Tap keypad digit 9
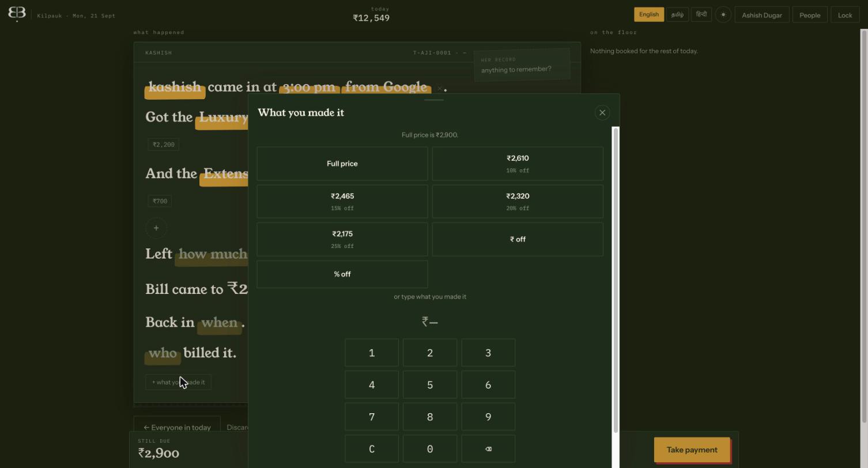The image size is (868, 468). click(x=488, y=417)
